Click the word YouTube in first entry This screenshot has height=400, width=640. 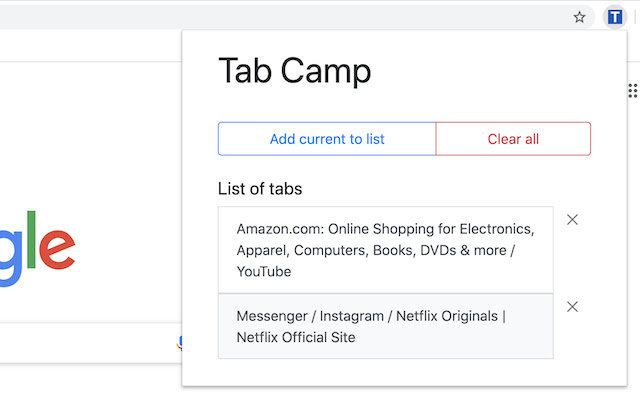pyautogui.click(x=264, y=271)
